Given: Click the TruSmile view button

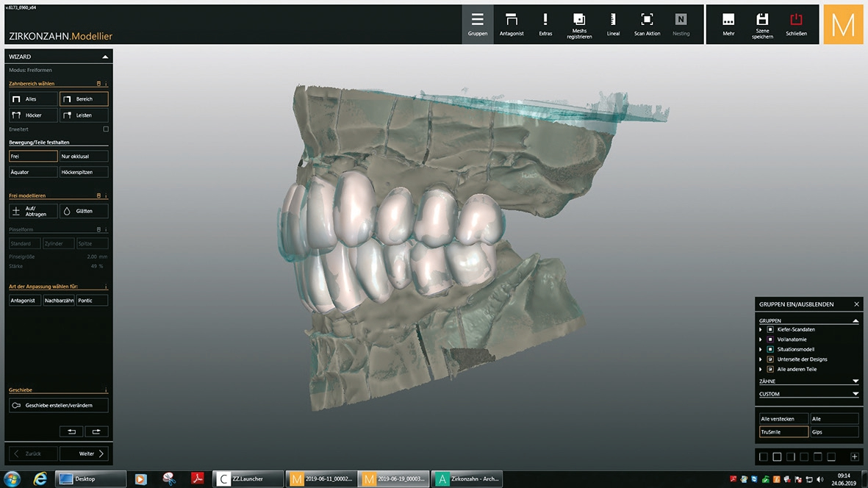Looking at the screenshot, I should [783, 432].
